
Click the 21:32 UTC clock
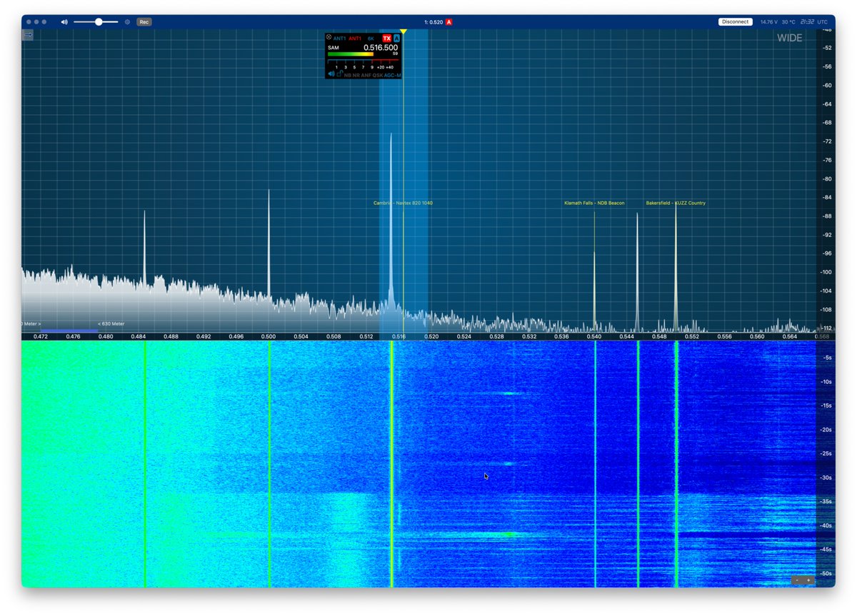click(816, 22)
